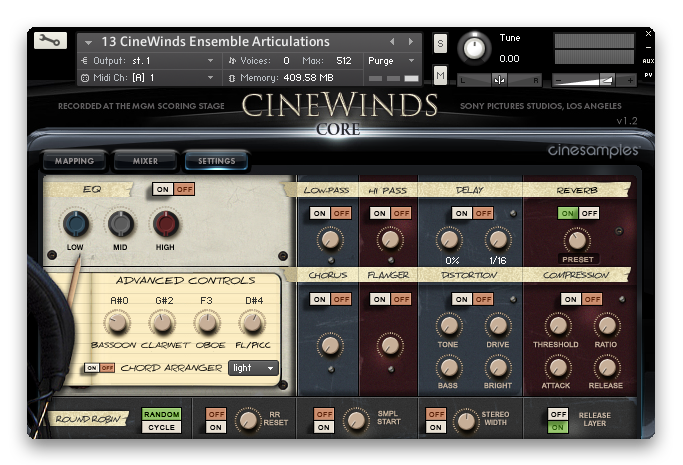Click the Oboe F3 knob
Viewport: 683px width, 465px height.
(x=207, y=323)
